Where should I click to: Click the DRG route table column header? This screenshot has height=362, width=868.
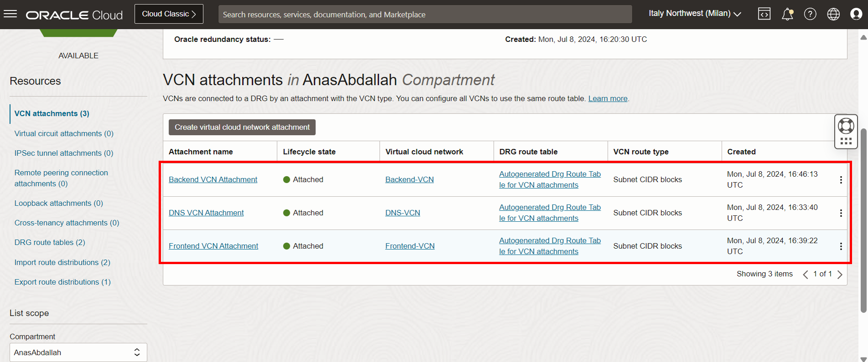[528, 152]
